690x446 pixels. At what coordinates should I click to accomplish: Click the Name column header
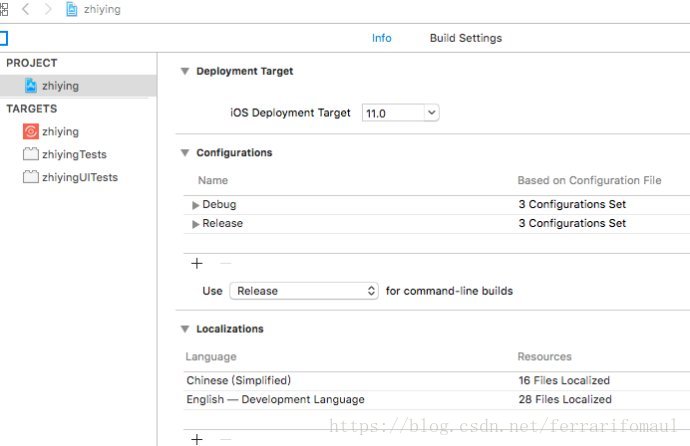point(213,180)
